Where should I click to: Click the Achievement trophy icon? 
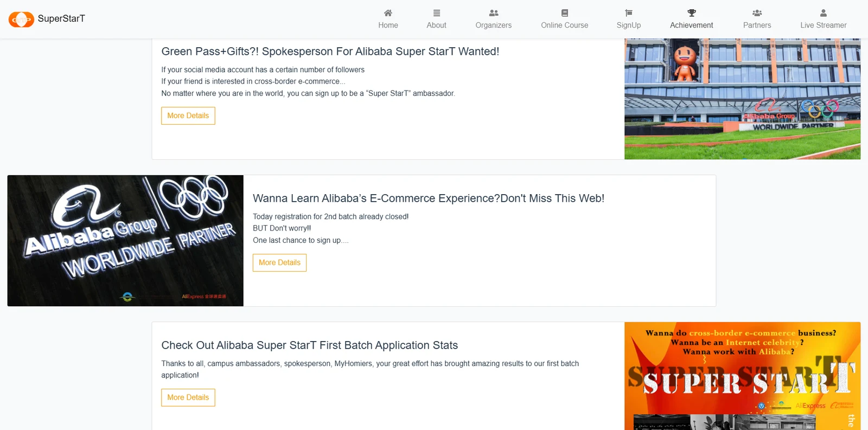pyautogui.click(x=692, y=13)
